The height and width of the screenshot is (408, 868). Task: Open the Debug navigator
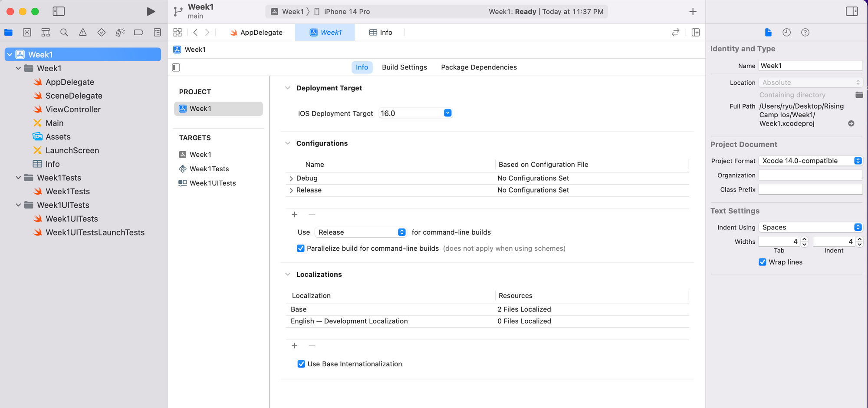[x=120, y=32]
